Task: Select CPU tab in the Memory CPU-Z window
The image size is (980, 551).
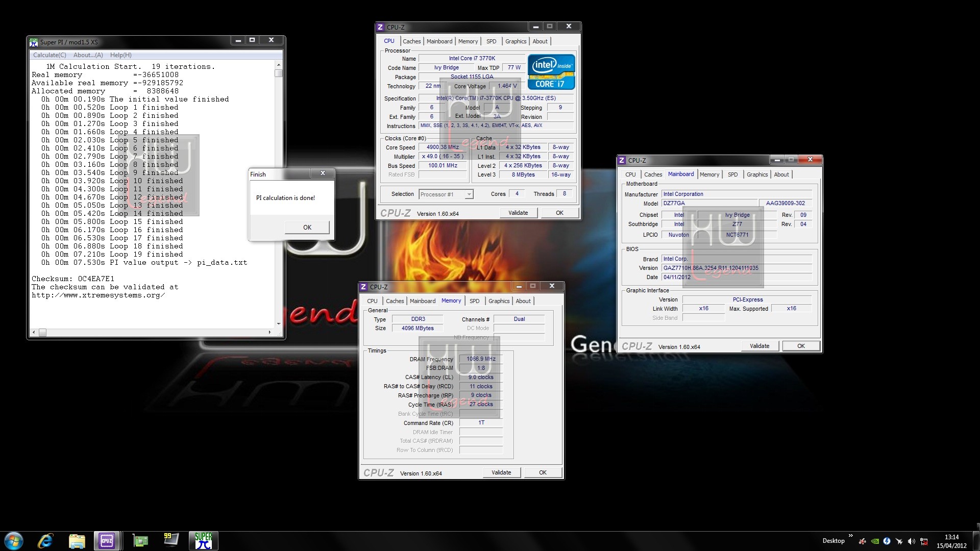Action: [372, 301]
